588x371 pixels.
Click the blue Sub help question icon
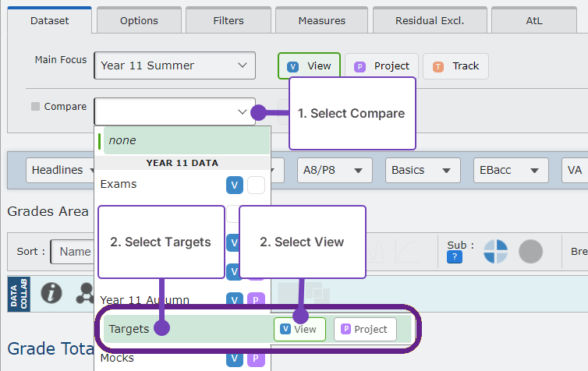455,257
